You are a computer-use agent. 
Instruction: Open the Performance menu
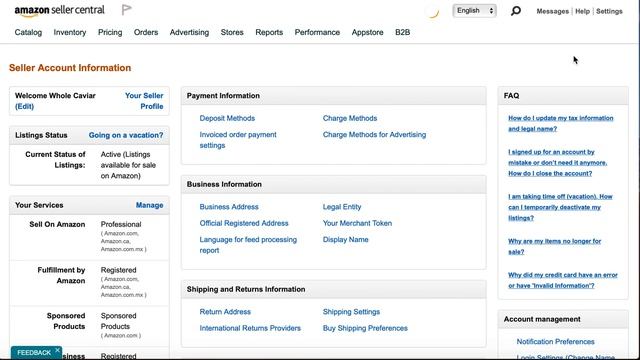coord(317,32)
